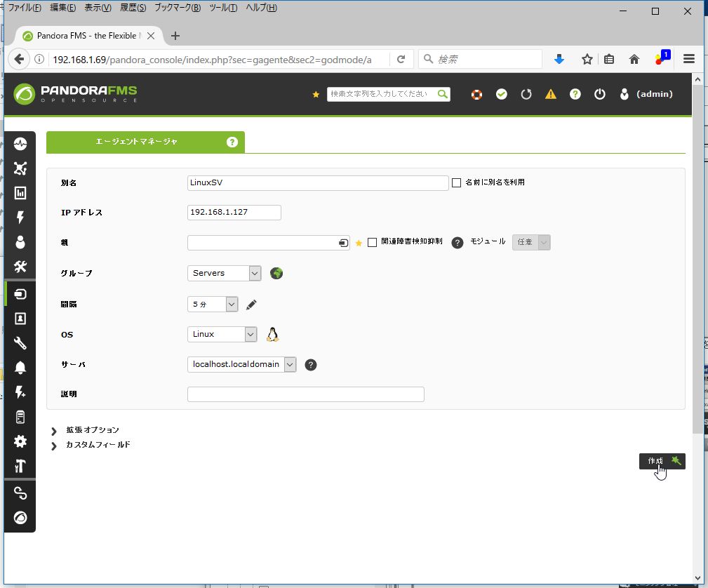Open the Events lightning sidebar icon
The image size is (708, 588).
(x=20, y=218)
